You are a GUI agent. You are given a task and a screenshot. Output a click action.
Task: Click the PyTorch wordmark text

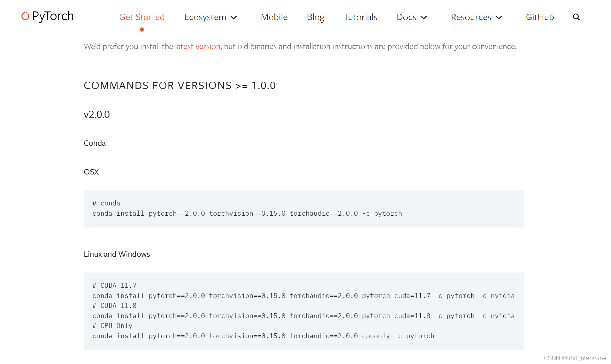click(53, 16)
